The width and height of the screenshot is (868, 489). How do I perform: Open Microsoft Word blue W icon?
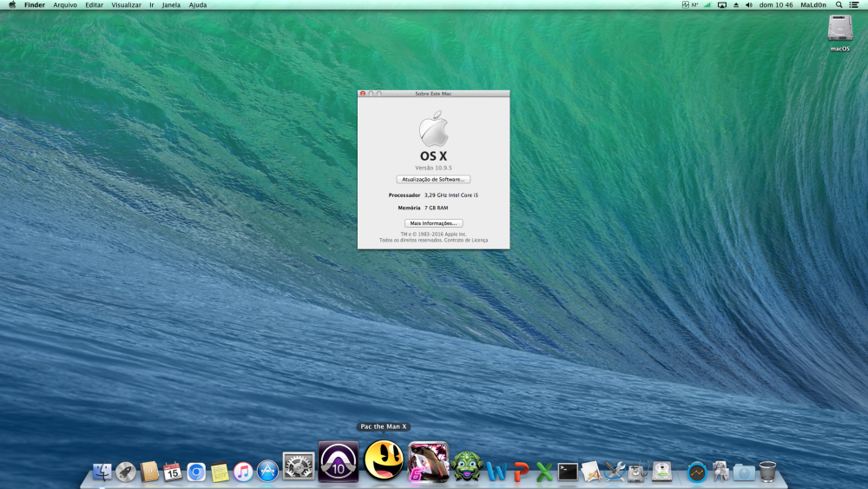(496, 472)
